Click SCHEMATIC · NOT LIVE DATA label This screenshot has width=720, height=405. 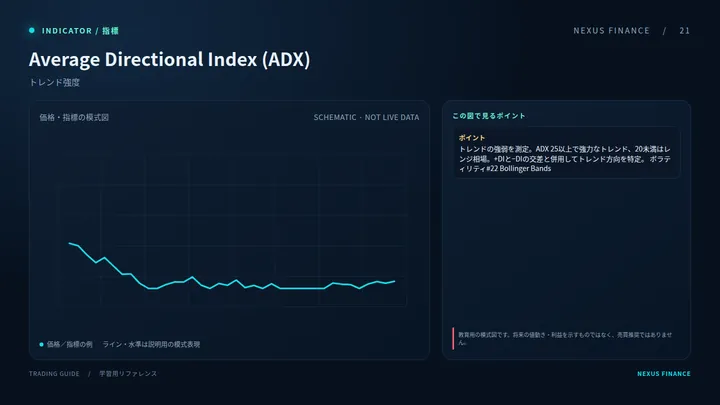pyautogui.click(x=366, y=118)
